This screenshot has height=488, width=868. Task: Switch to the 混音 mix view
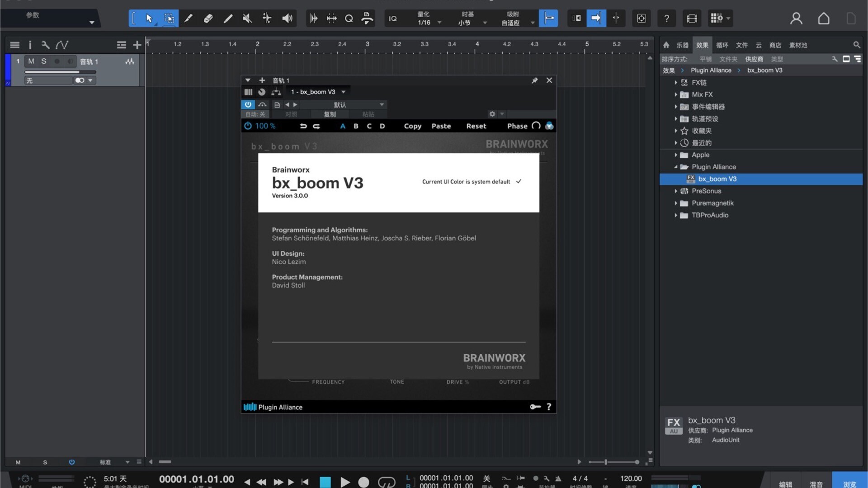click(816, 484)
